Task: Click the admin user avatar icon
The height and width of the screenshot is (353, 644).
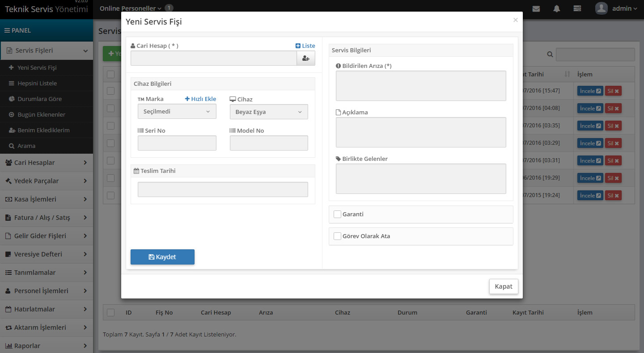Action: [x=602, y=8]
